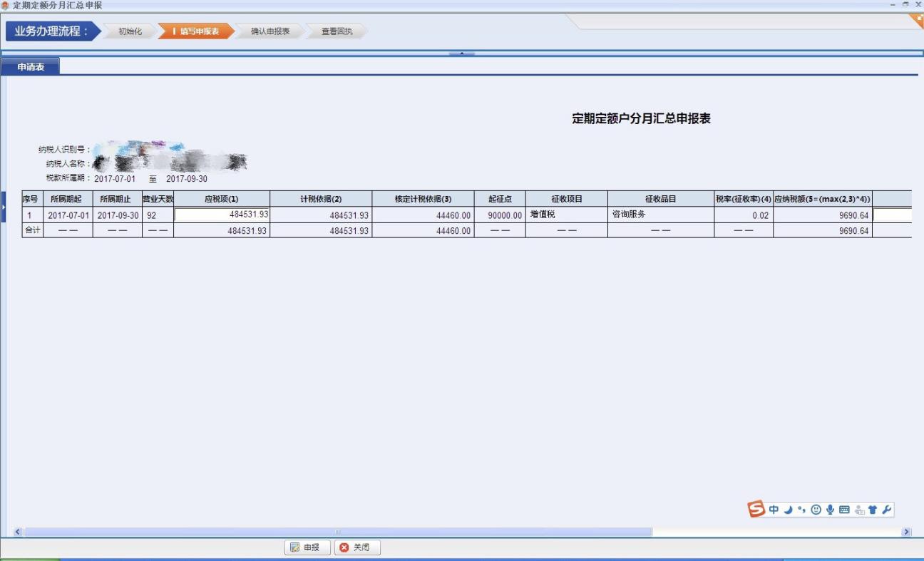
Task: Open the emoji smiley panel
Action: [816, 510]
